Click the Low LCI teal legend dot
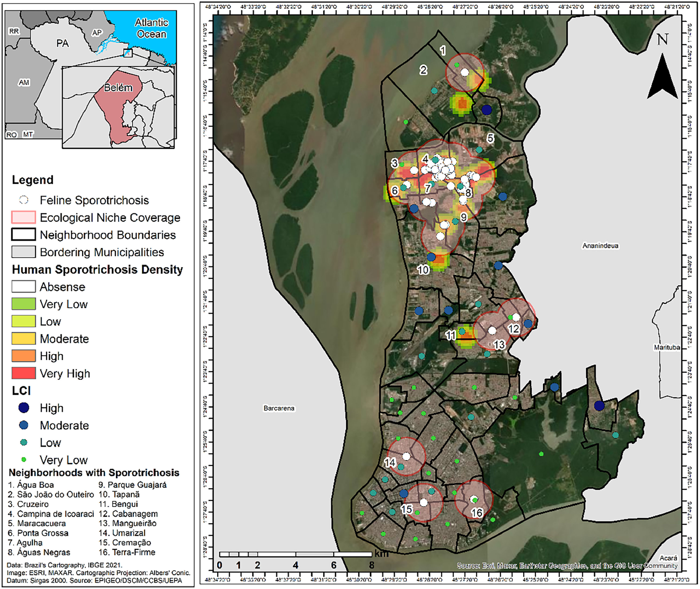This screenshot has height=589, width=700. coord(24,442)
